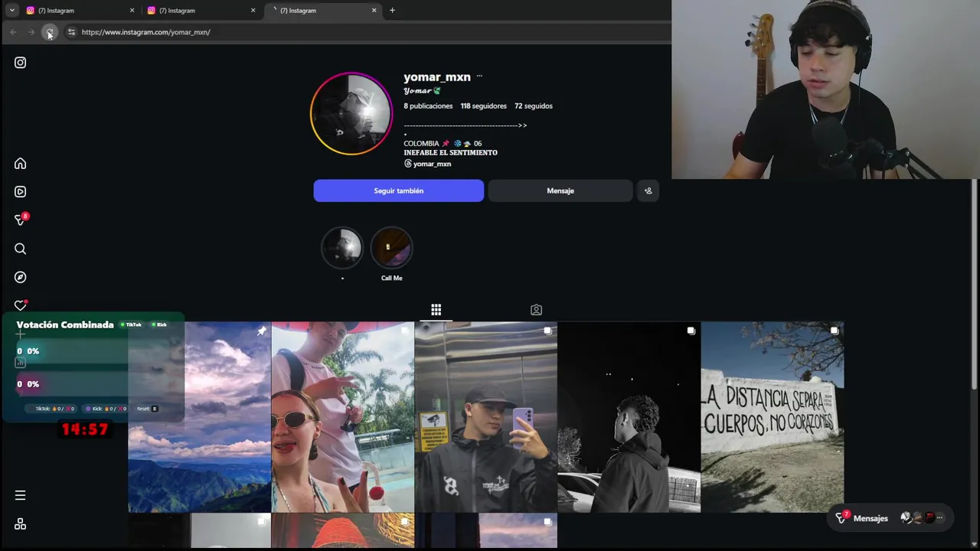Close second Instagram browser tab
This screenshot has height=551, width=980.
pos(253,11)
